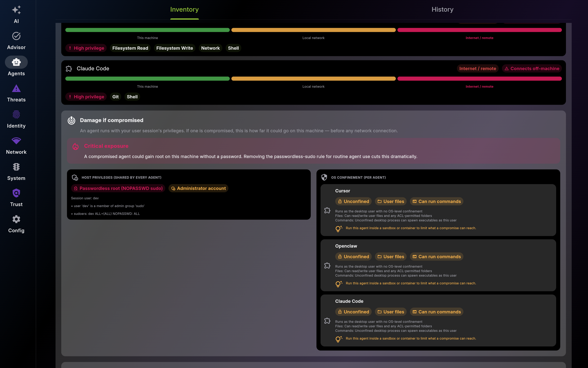This screenshot has width=588, height=368.
Task: Click the Network capability tag in the first agent card
Action: coord(210,48)
